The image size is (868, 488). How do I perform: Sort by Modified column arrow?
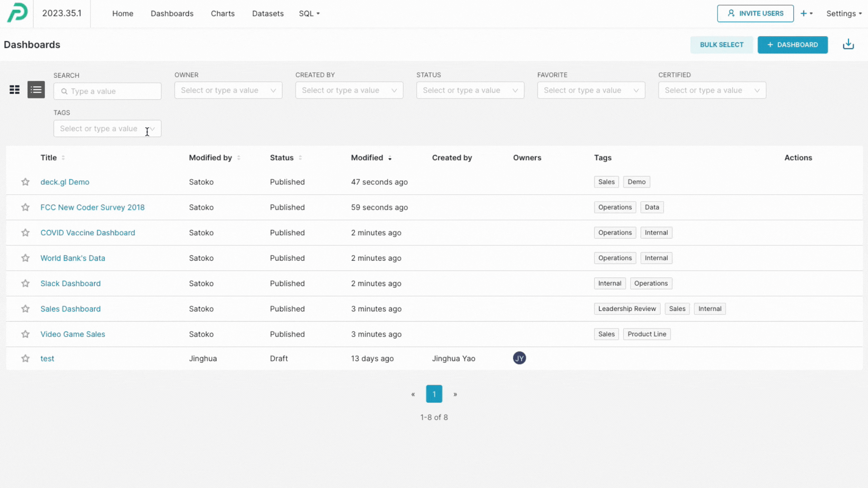[390, 158]
